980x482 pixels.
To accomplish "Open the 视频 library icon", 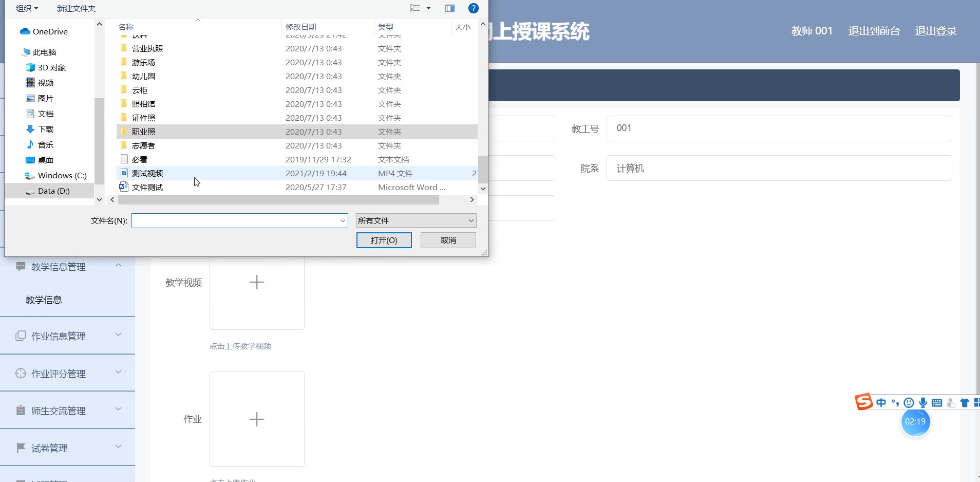I will pos(30,83).
